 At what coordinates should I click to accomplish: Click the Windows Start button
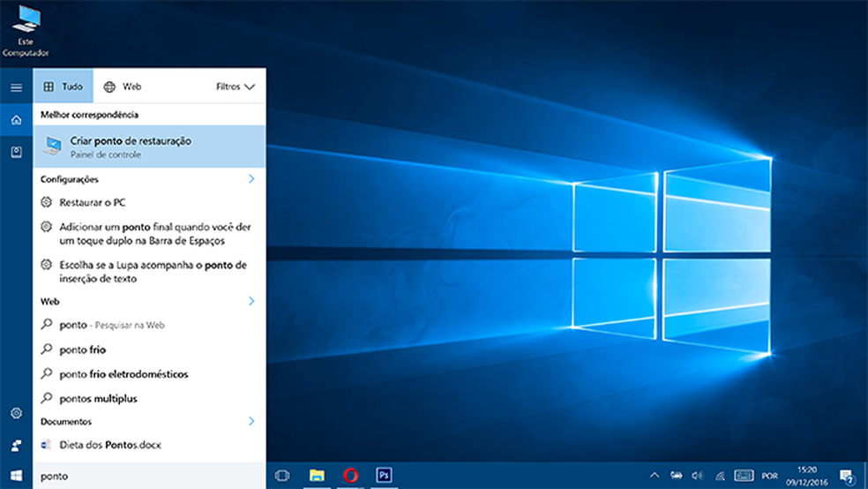(16, 476)
